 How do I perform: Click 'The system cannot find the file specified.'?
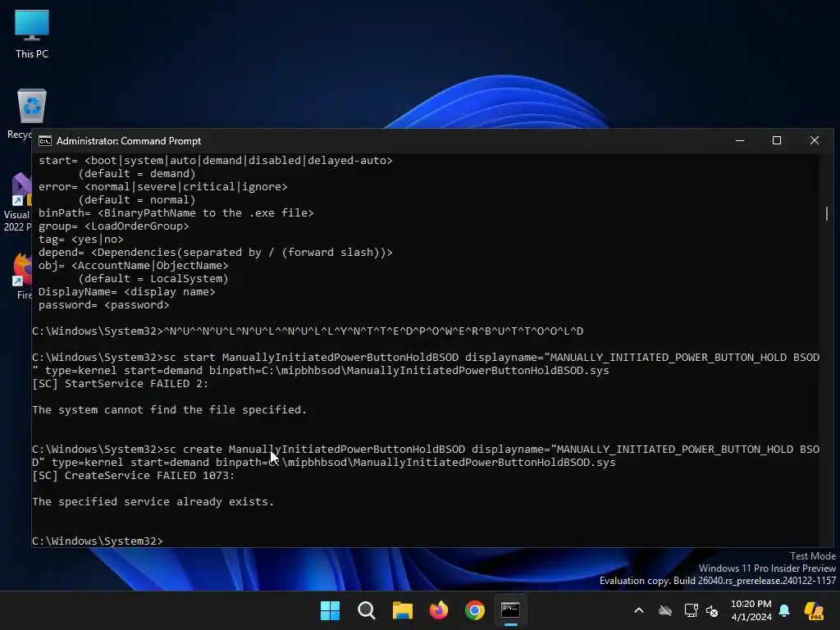[169, 410]
